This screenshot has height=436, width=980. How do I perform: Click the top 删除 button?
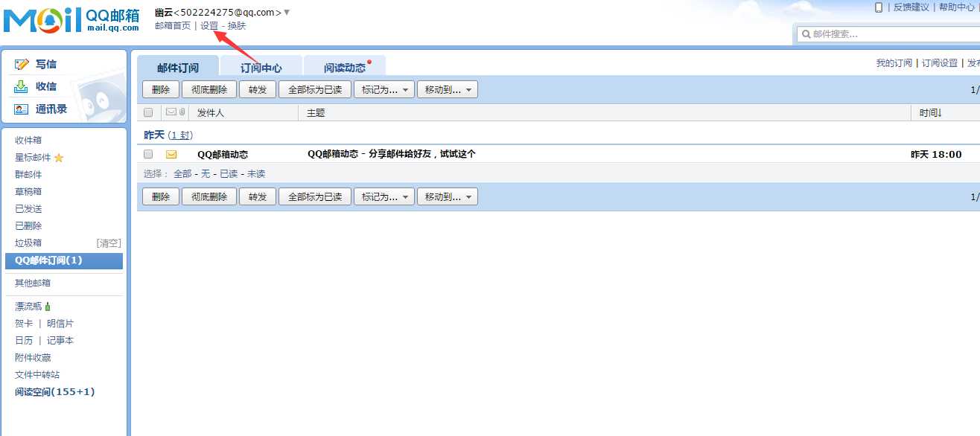coord(161,90)
